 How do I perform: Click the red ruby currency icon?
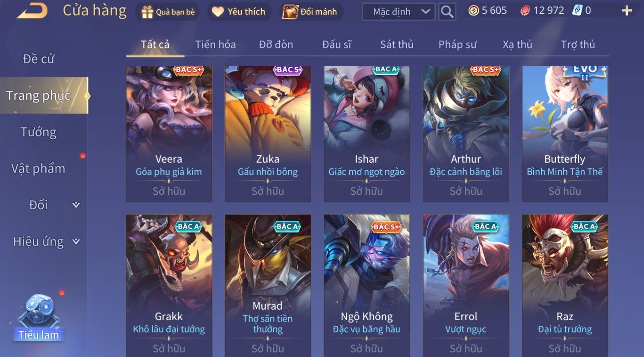pyautogui.click(x=525, y=11)
